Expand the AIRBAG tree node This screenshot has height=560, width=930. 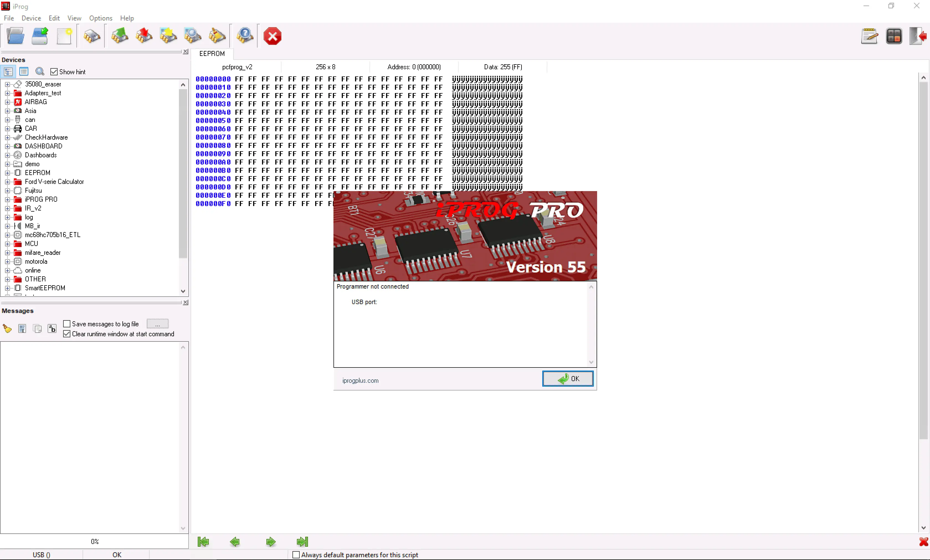pyautogui.click(x=7, y=102)
